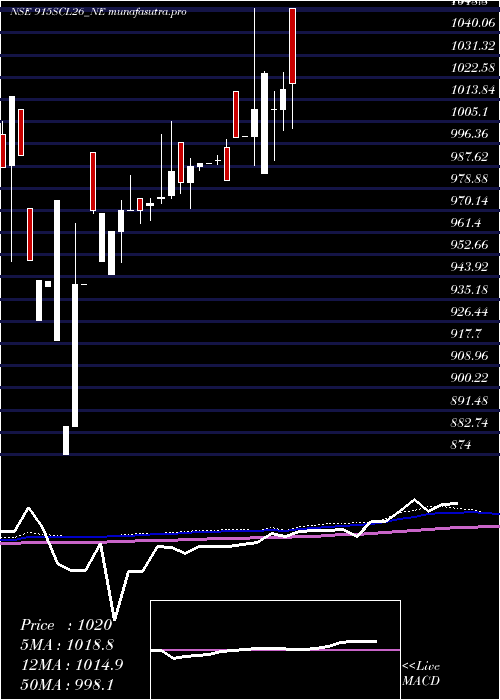Click the 900.22 price axis label
Viewport: 500px width, 700px height.
pyautogui.click(x=470, y=378)
